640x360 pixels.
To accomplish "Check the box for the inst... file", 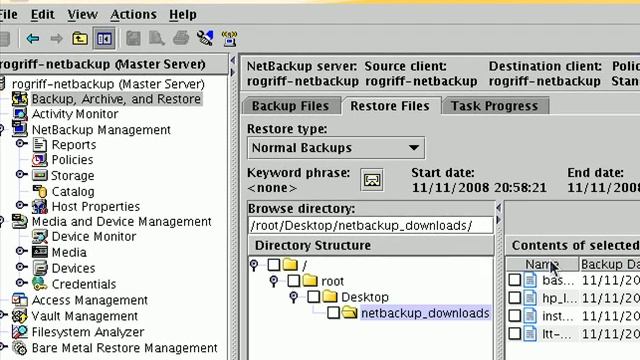I will click(x=514, y=316).
